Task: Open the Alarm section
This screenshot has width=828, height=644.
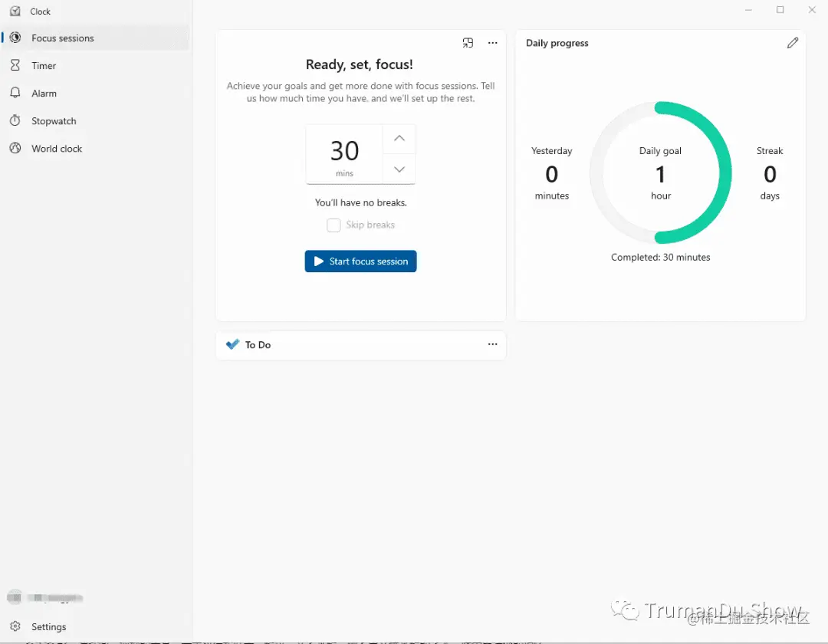Action: tap(96, 94)
